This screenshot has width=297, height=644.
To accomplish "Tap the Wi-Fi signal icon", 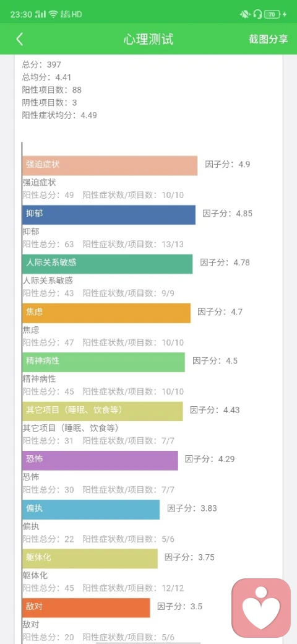I will 53,14.
